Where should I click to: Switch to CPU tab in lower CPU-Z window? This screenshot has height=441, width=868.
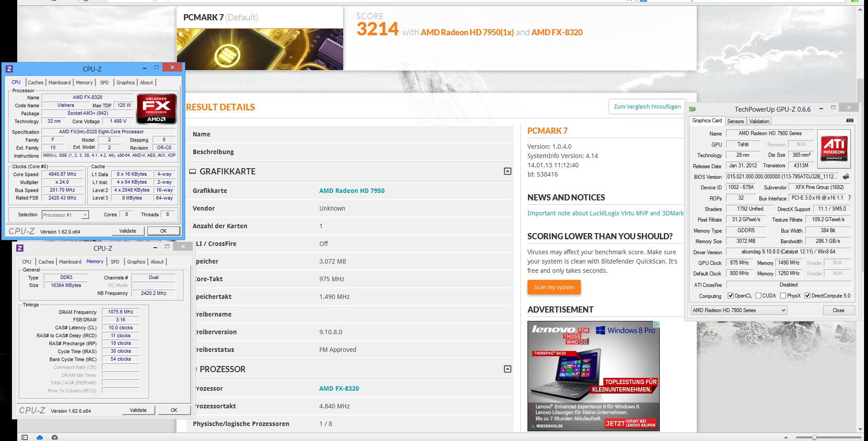point(27,262)
